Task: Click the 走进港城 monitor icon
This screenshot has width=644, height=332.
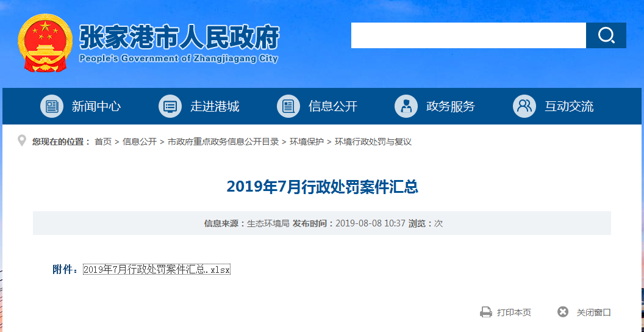Action: [170, 106]
